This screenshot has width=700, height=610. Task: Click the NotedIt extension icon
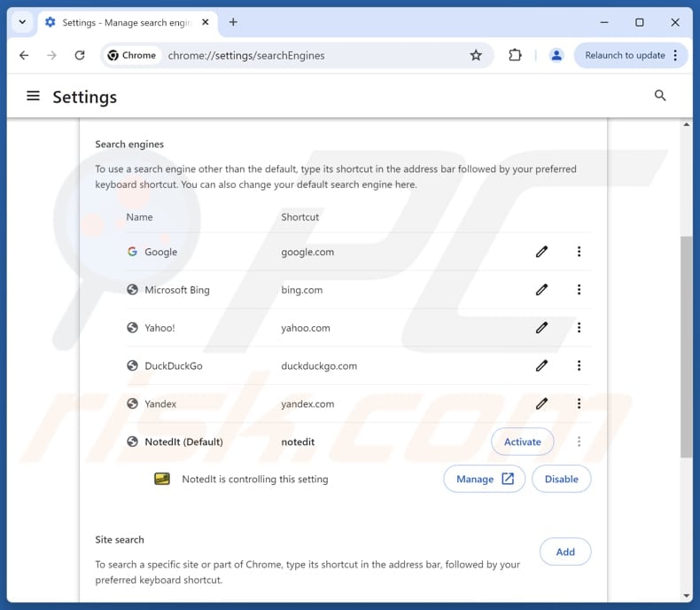click(x=162, y=479)
